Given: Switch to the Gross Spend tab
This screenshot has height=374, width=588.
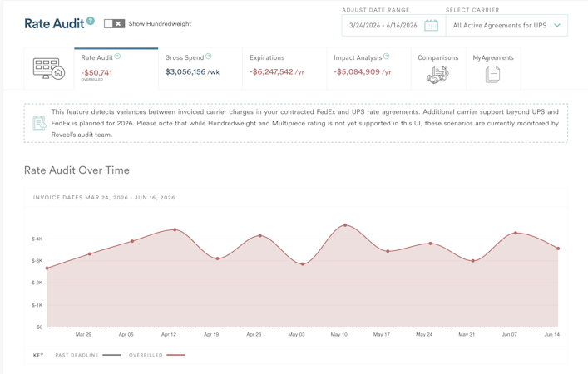Looking at the screenshot, I should tap(200, 69).
